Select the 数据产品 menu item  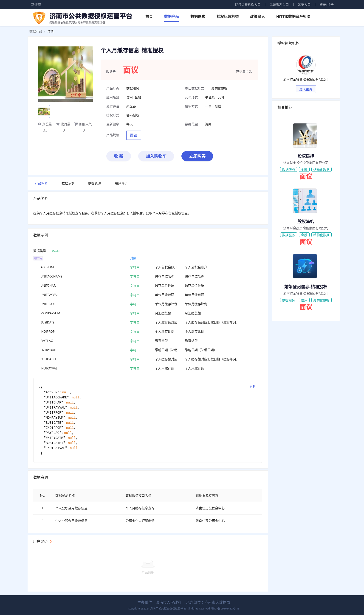(172, 17)
